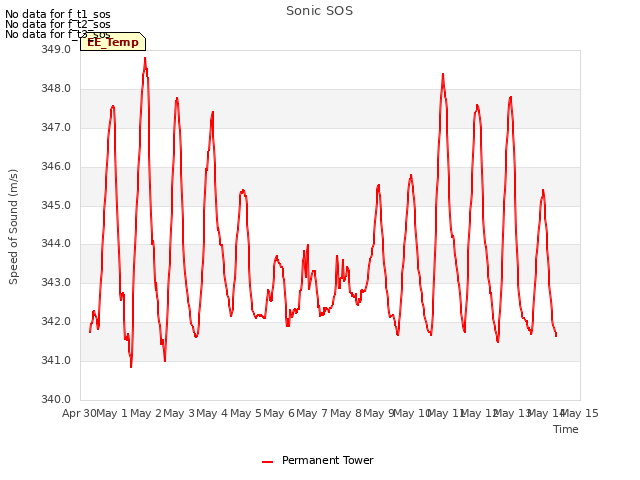Click the 'No data for f_t1_sos' message
The width and height of the screenshot is (640, 480).
coord(58,14)
